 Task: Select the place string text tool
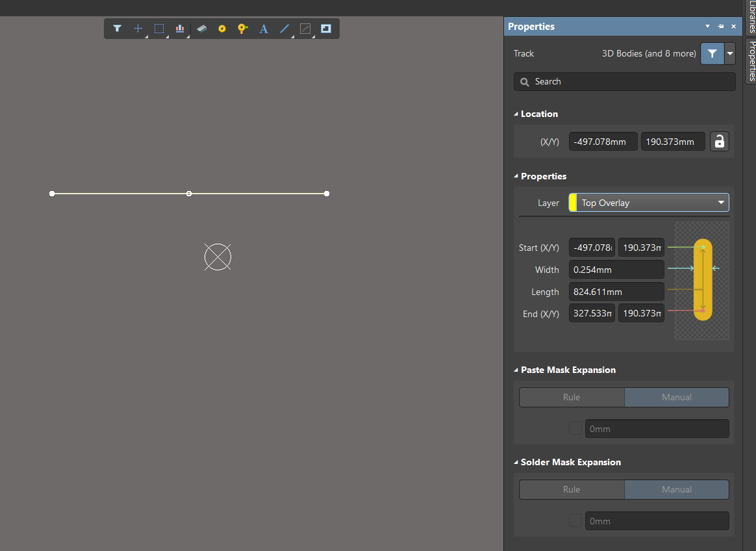(x=264, y=29)
